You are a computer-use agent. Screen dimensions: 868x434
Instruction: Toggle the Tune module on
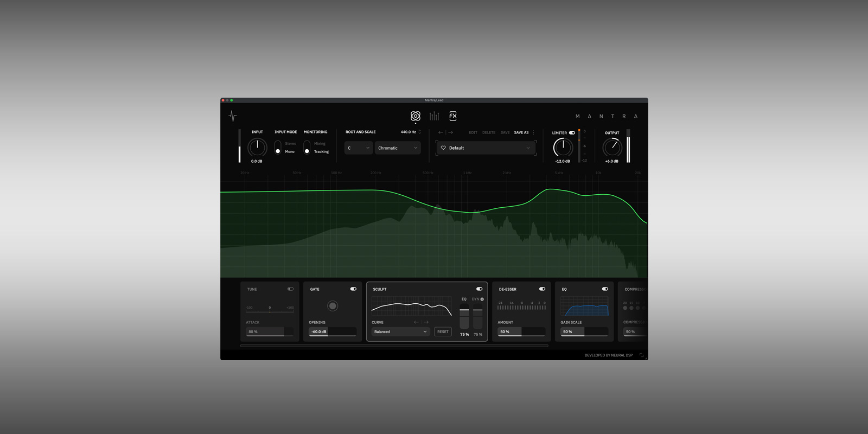290,289
